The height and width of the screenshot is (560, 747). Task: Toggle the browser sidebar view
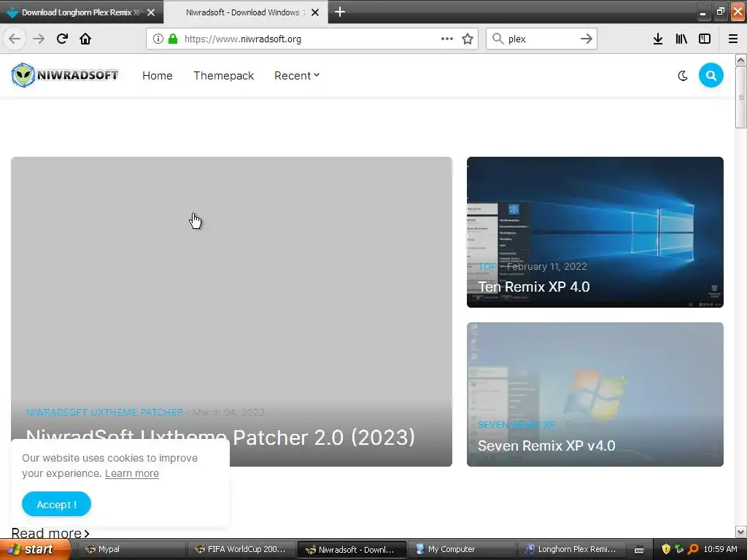point(705,39)
